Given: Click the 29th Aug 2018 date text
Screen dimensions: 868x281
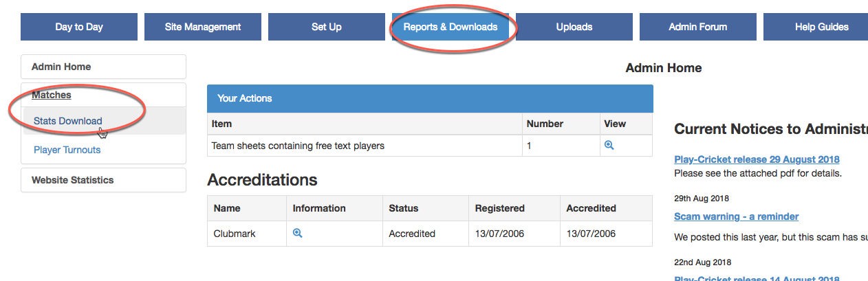Looking at the screenshot, I should 702,198.
